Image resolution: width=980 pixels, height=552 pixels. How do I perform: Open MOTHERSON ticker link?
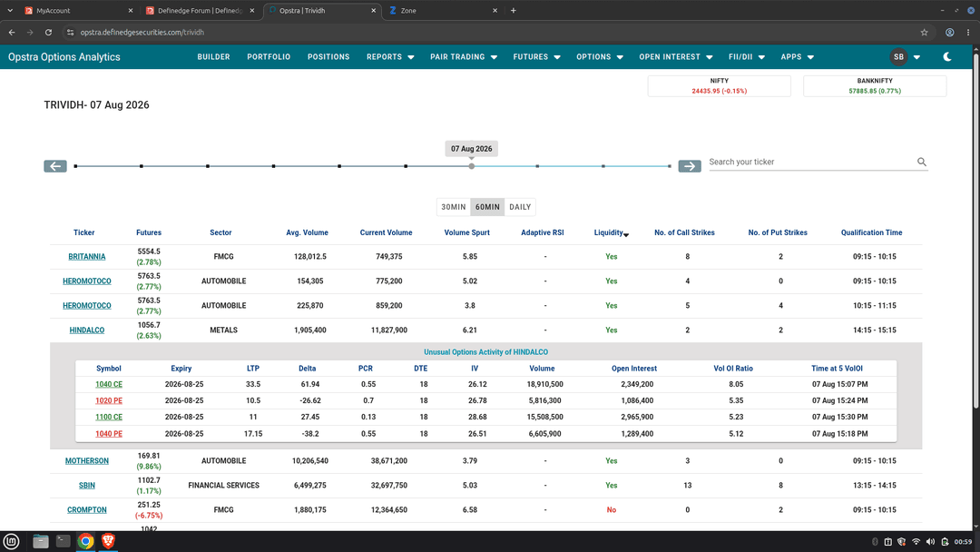point(87,460)
